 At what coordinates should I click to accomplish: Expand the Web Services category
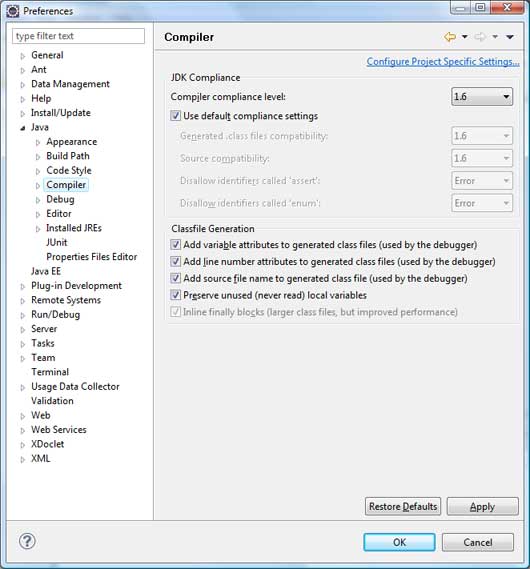[x=23, y=430]
